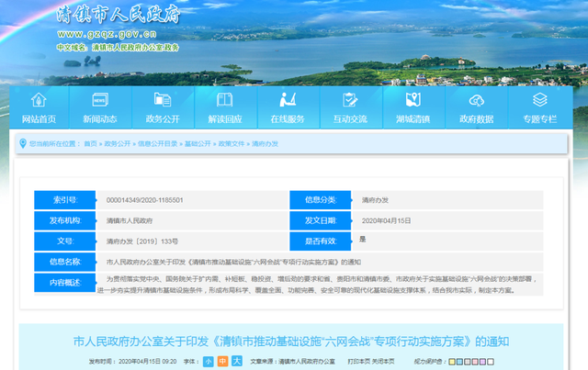Click the 政府数据 cloud data icon

point(476,100)
